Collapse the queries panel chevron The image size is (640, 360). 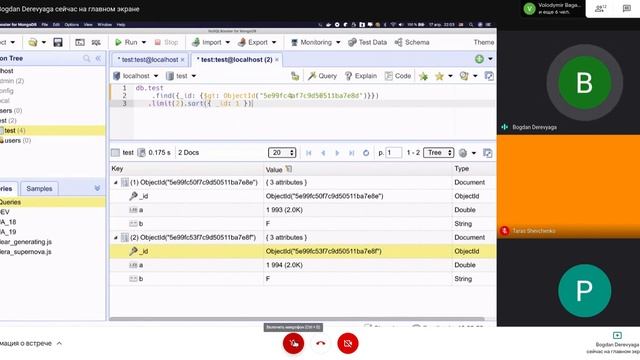pyautogui.click(x=97, y=188)
